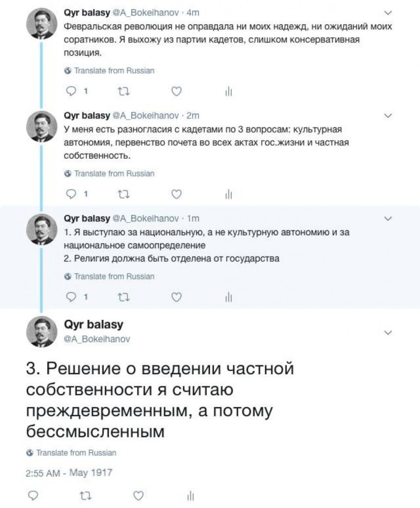Retweet the main tweet dated May 1917
The width and height of the screenshot is (420, 508).
pos(85,495)
